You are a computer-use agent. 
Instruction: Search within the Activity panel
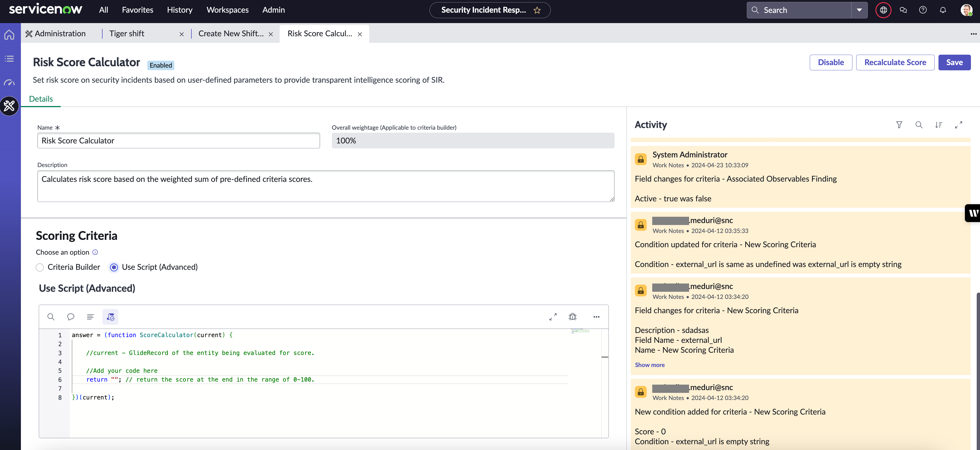[x=919, y=125]
